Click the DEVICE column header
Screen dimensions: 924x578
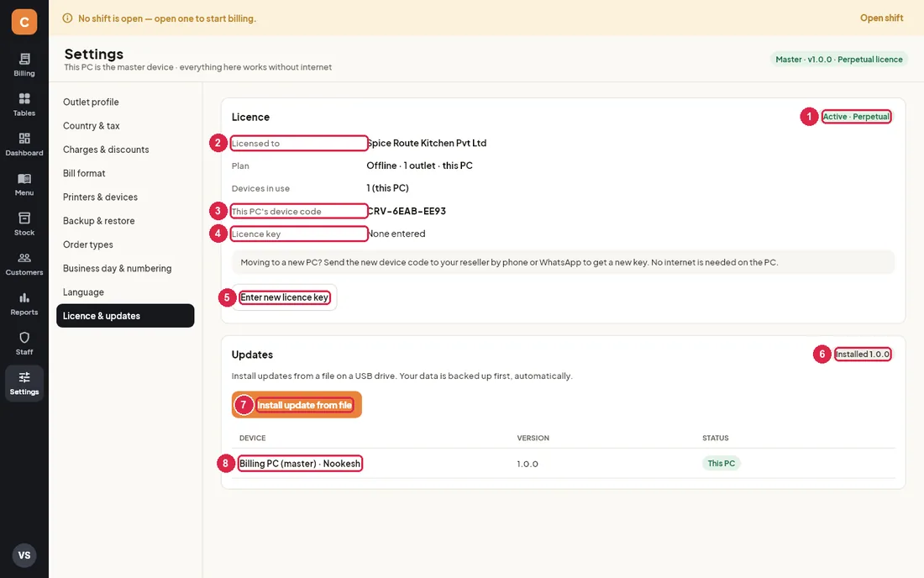[252, 438]
